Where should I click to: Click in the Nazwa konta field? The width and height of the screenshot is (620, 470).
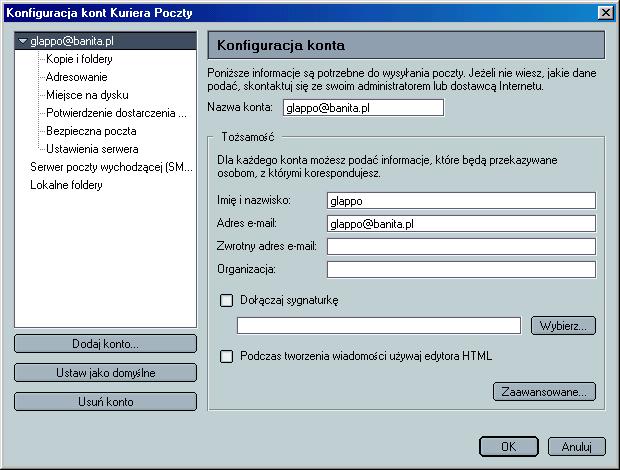[362, 108]
